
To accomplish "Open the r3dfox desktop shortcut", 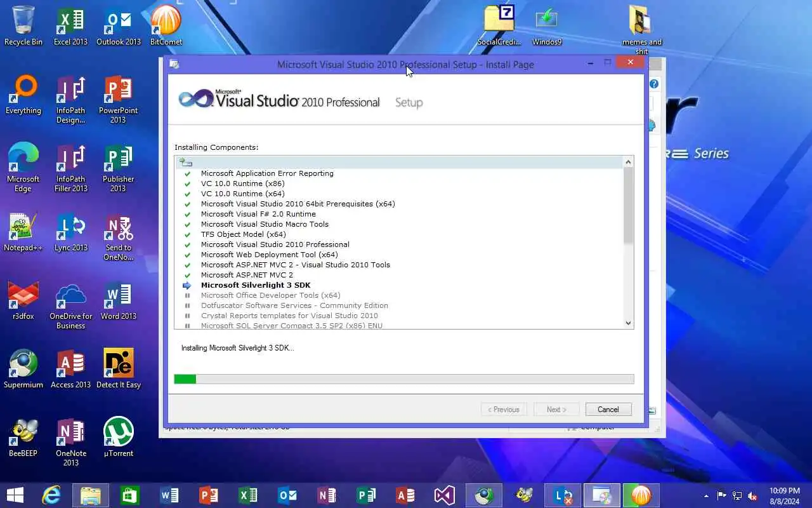I will 23,300.
